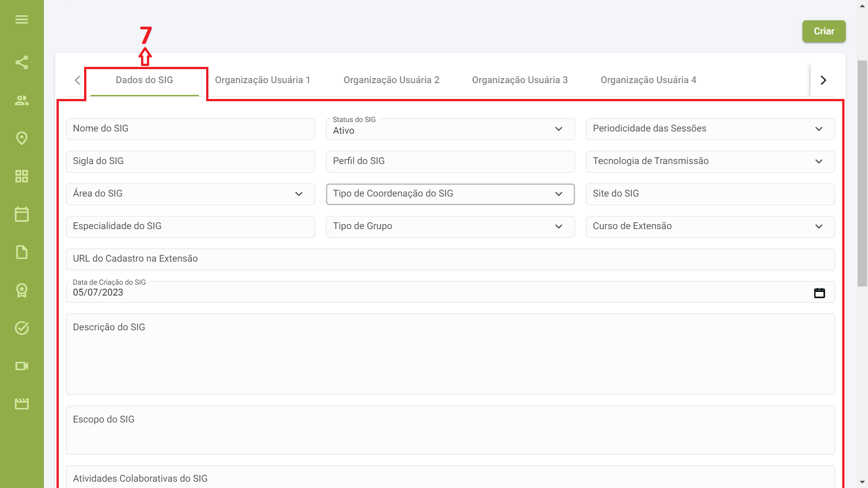Open Periodicidade das Sessões dropdown

710,129
